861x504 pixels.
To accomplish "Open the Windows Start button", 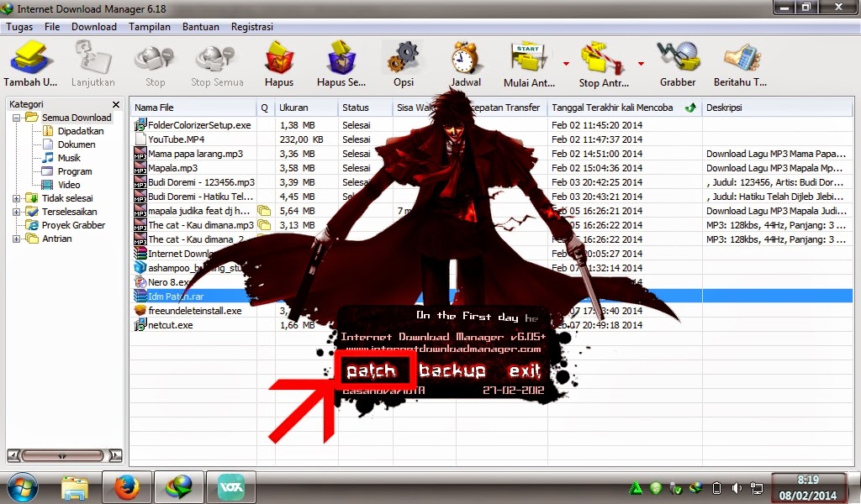I will [x=23, y=487].
